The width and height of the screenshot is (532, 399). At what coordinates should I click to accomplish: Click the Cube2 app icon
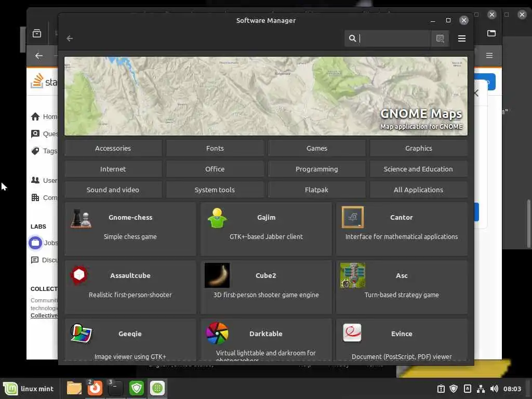coord(217,275)
